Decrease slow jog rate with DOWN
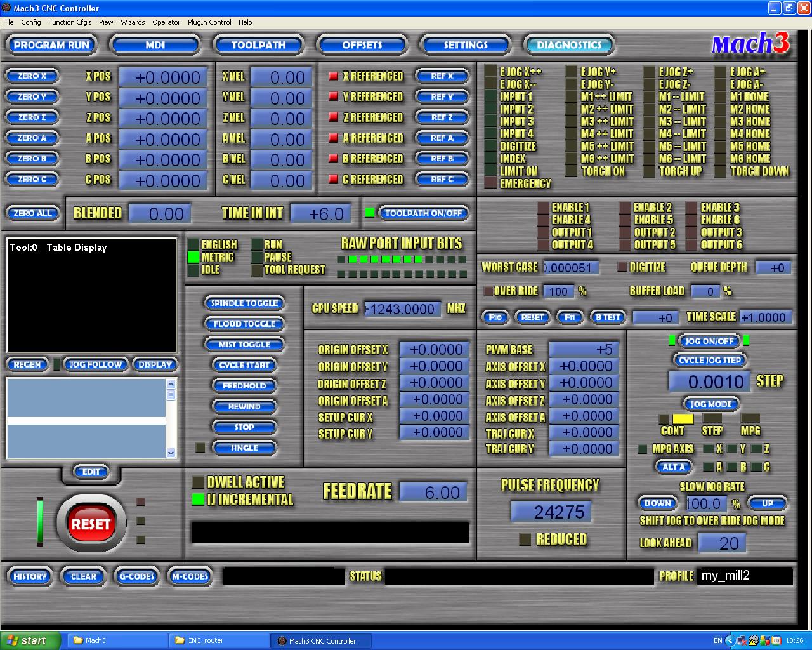Image resolution: width=812 pixels, height=650 pixels. [x=657, y=503]
